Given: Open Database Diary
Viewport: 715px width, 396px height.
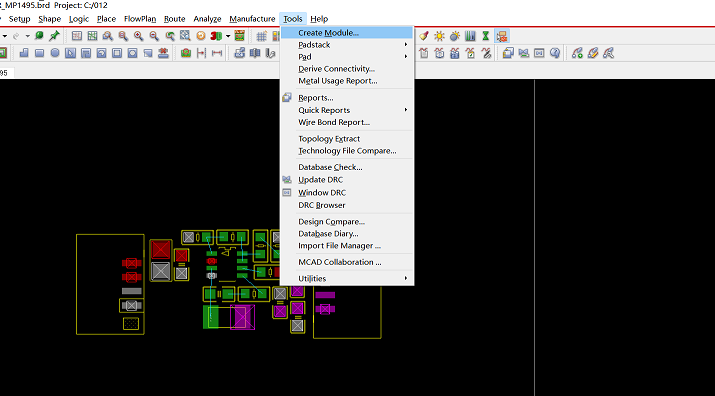Looking at the screenshot, I should pyautogui.click(x=347, y=234).
